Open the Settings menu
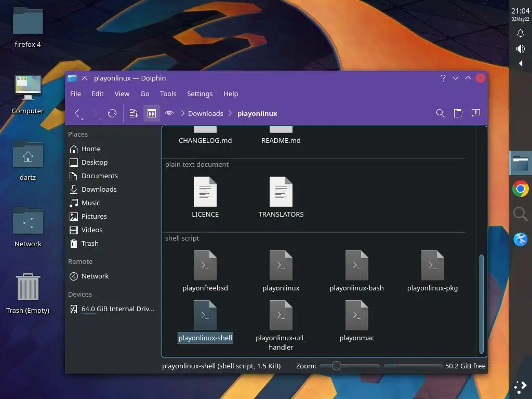This screenshot has width=532, height=399. click(x=200, y=94)
